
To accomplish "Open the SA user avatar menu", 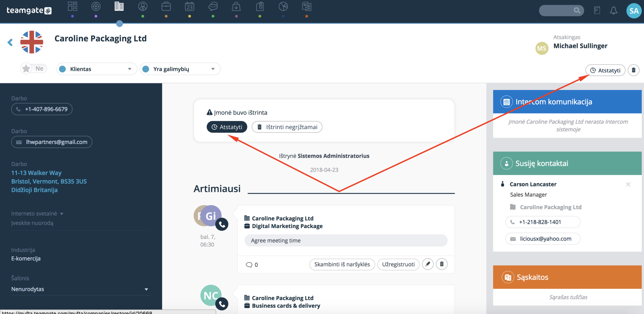I will pos(634,11).
